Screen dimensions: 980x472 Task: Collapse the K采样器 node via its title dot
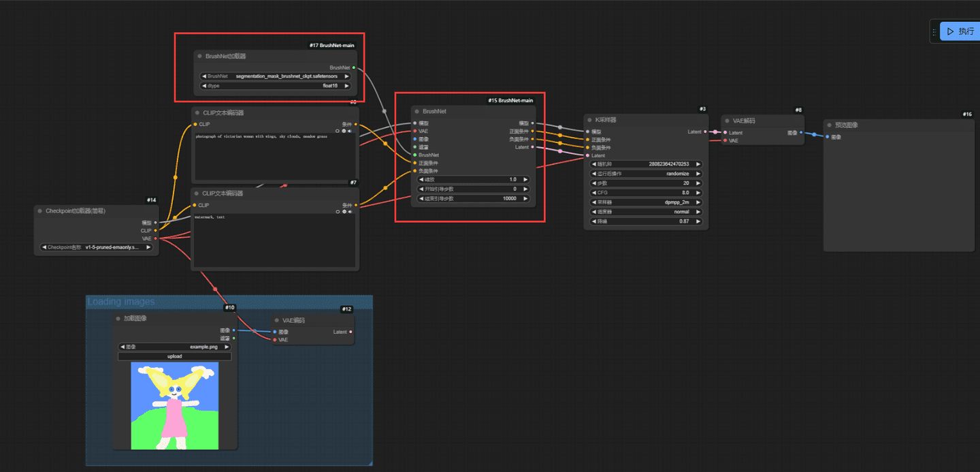coord(590,120)
